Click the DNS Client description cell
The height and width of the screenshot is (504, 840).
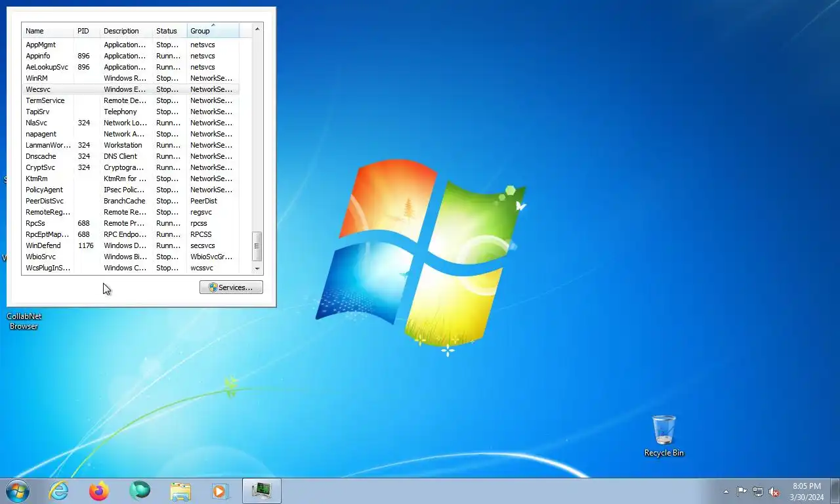[120, 156]
